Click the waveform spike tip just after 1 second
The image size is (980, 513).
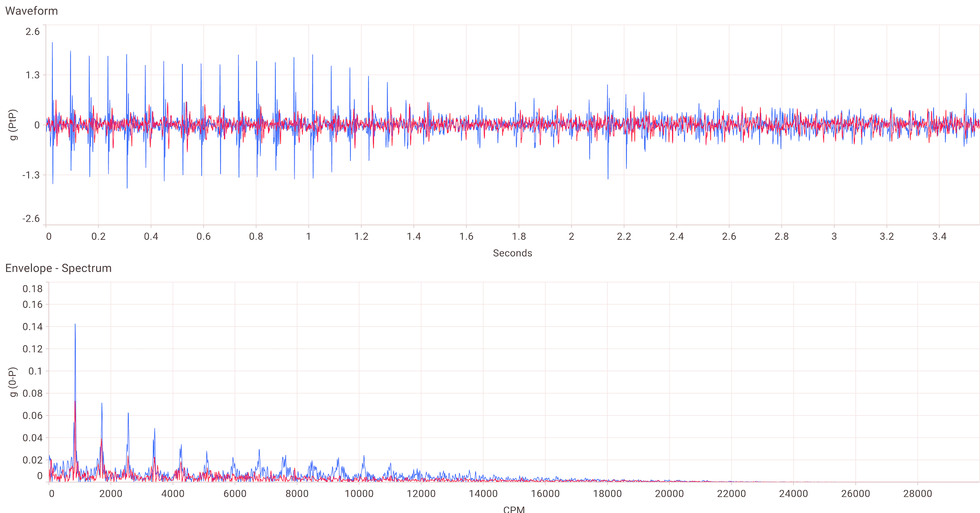[313, 55]
